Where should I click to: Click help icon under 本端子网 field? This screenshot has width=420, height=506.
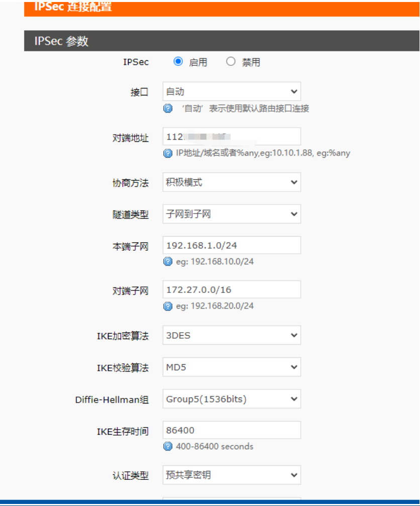tap(168, 261)
